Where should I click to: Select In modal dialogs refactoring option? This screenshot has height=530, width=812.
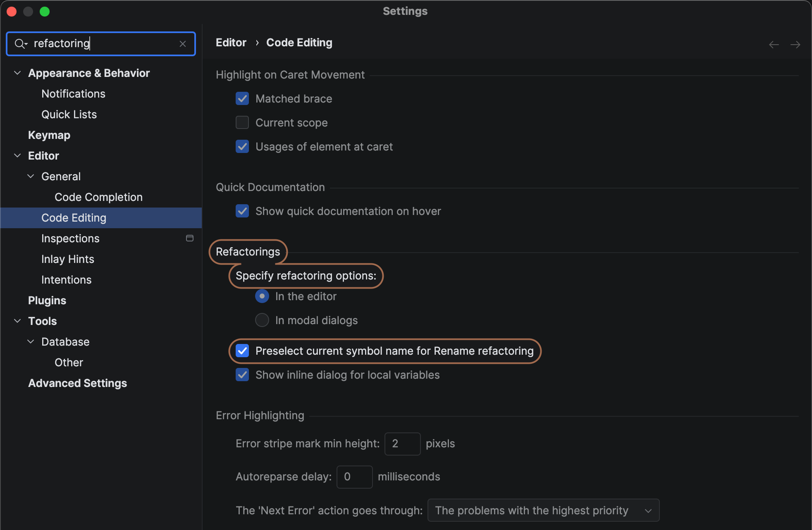coord(262,320)
